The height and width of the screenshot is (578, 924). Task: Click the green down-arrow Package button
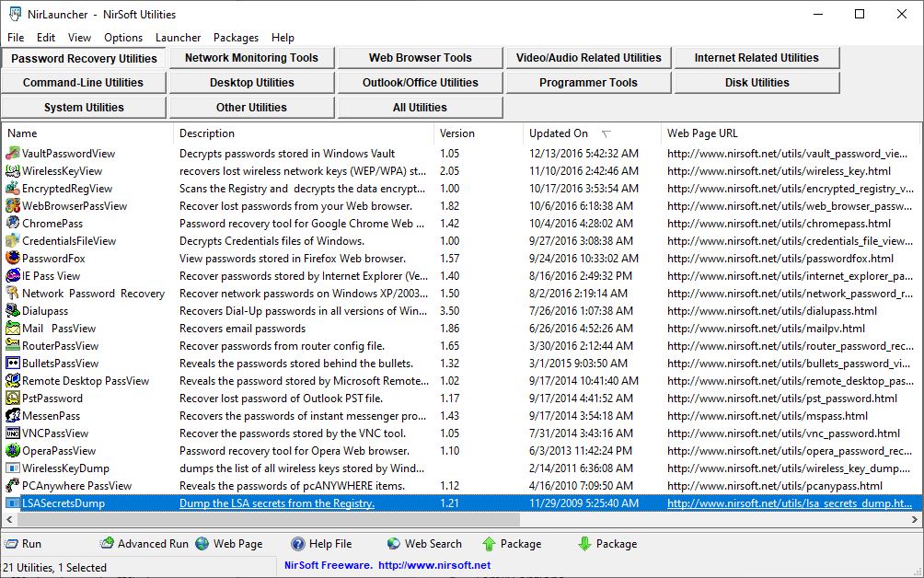[607, 544]
